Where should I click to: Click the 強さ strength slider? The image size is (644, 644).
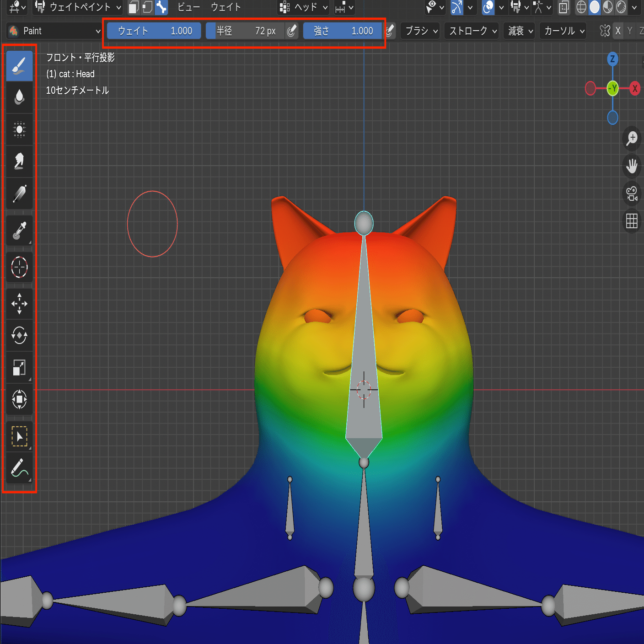pyautogui.click(x=343, y=31)
